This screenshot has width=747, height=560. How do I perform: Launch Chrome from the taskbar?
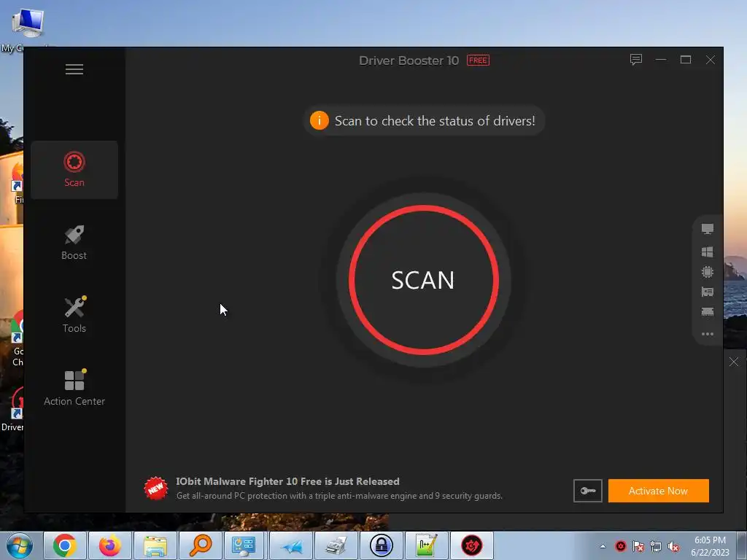[x=65, y=545]
